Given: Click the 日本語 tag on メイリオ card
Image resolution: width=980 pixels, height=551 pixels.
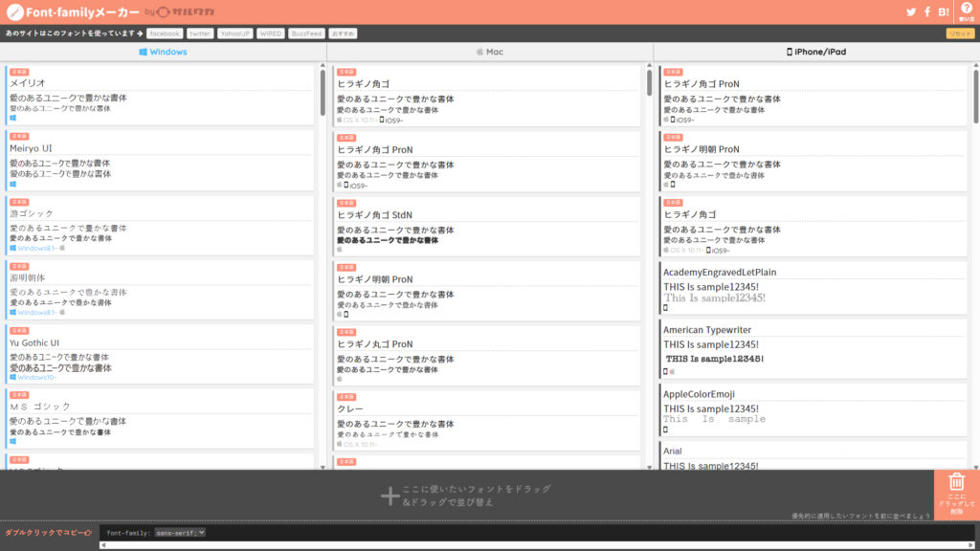Looking at the screenshot, I should pyautogui.click(x=19, y=72).
